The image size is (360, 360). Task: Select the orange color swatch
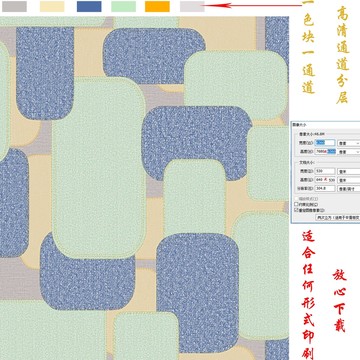pyautogui.click(x=157, y=6)
